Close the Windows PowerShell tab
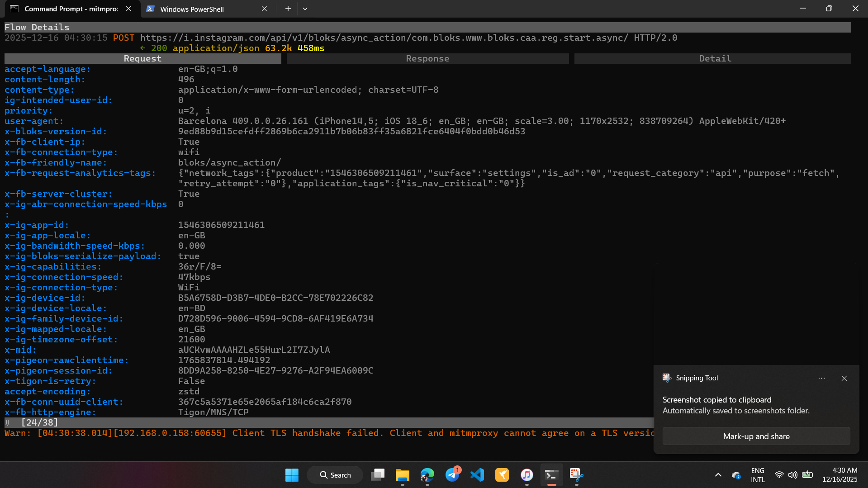Screen dimensions: 868x488 point(264,9)
